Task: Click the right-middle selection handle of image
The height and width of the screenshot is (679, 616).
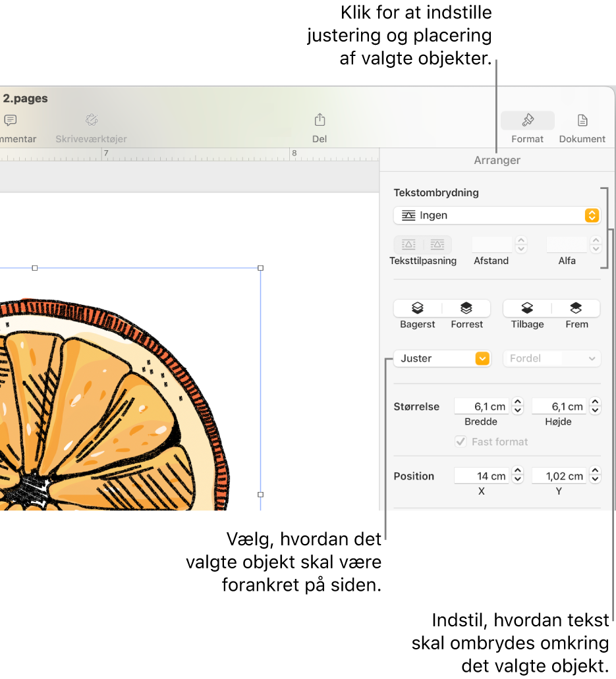Action: pyautogui.click(x=260, y=494)
